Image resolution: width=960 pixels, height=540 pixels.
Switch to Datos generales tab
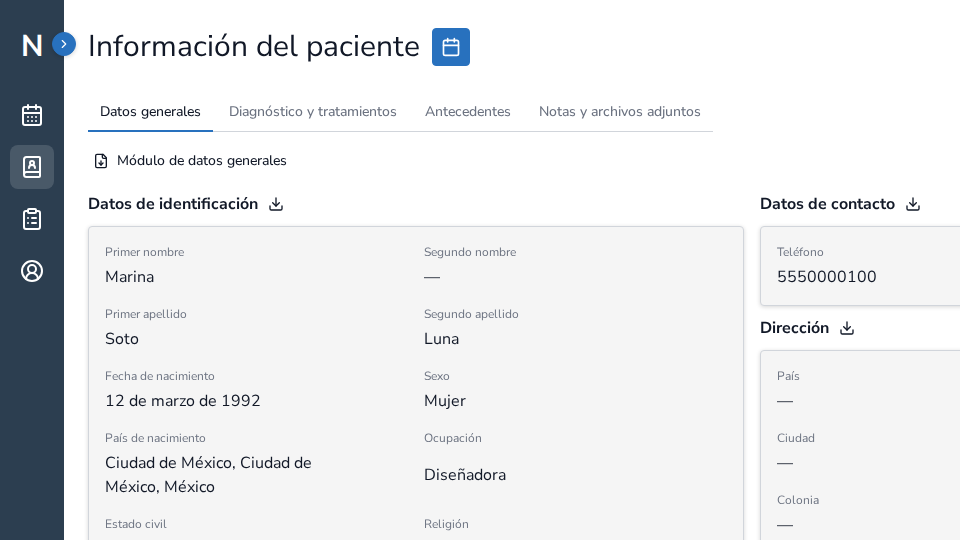pos(150,111)
